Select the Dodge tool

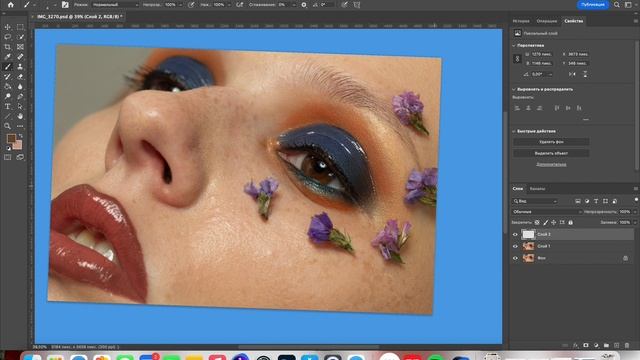pos(7,96)
